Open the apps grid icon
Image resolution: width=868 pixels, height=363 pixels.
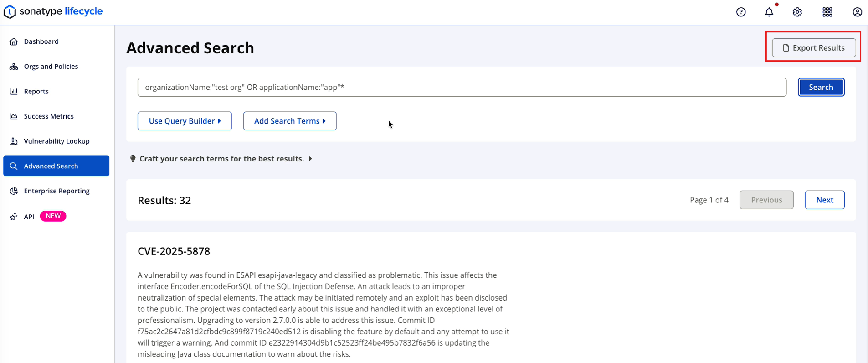(x=827, y=12)
